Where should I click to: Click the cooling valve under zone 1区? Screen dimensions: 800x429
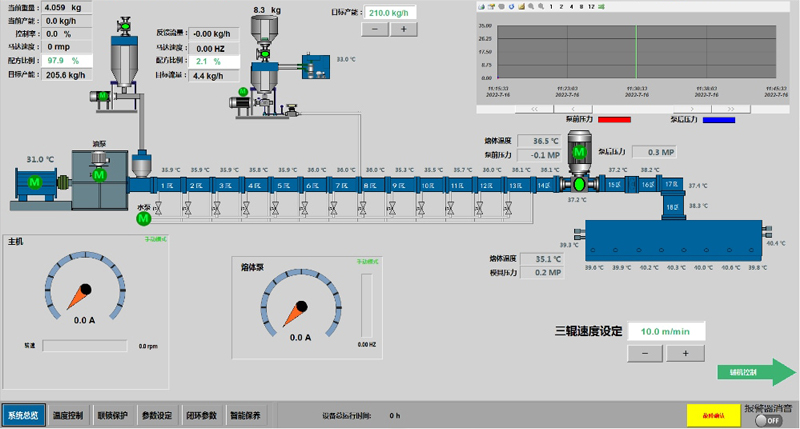point(159,208)
